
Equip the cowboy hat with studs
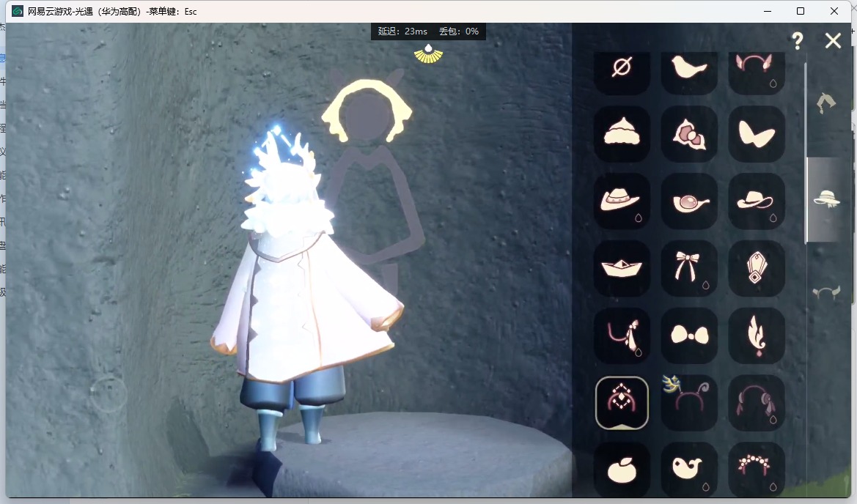[622, 201]
